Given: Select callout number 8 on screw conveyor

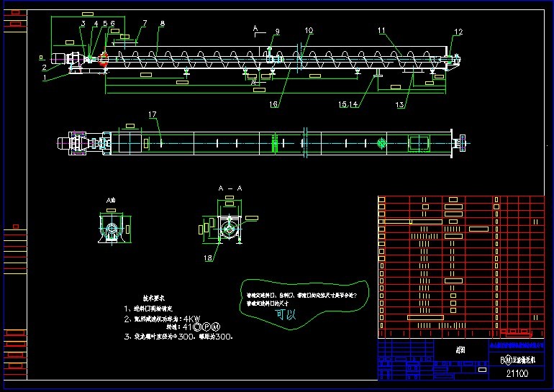Looking at the screenshot, I should click(x=162, y=24).
